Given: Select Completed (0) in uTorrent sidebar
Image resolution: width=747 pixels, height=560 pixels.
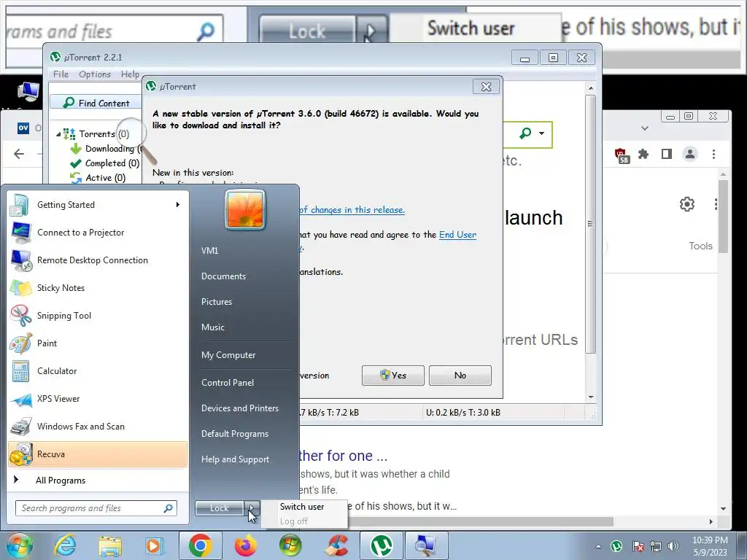Looking at the screenshot, I should pyautogui.click(x=105, y=163).
